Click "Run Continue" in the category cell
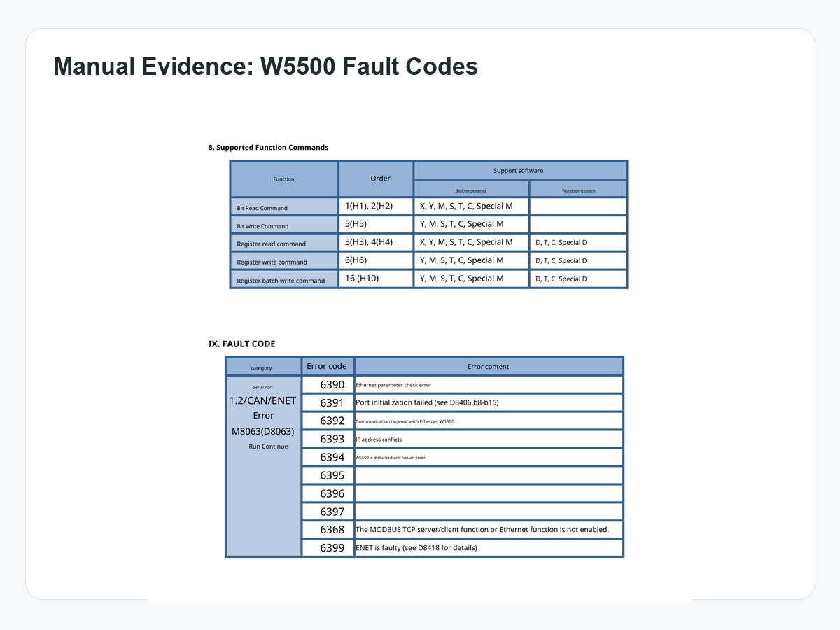 coord(268,447)
